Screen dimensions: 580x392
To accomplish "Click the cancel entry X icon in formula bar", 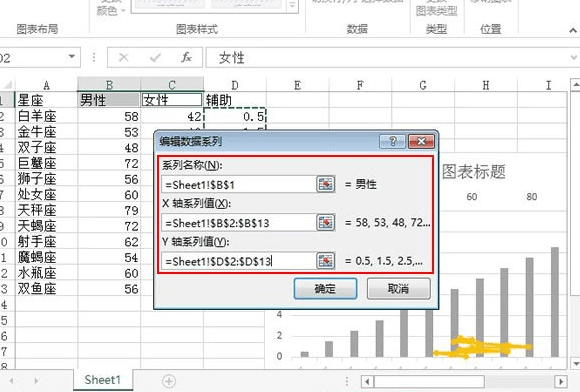I will click(x=124, y=58).
